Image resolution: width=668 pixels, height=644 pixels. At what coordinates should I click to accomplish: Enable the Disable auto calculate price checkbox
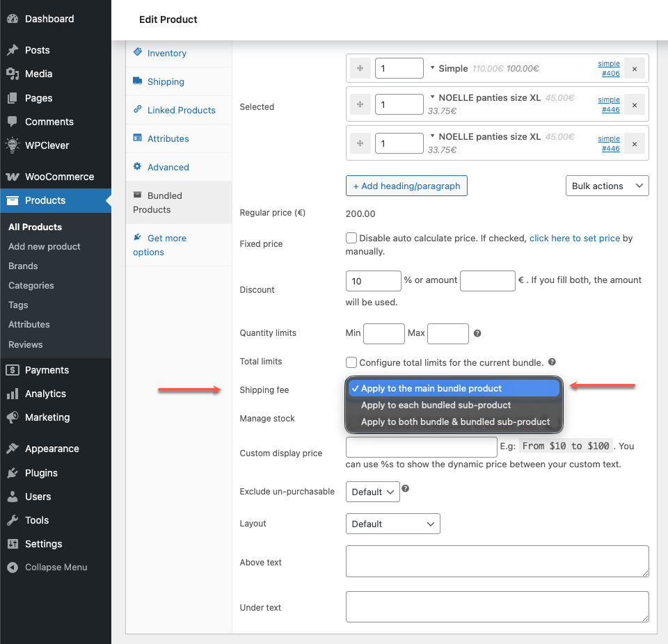click(x=351, y=238)
